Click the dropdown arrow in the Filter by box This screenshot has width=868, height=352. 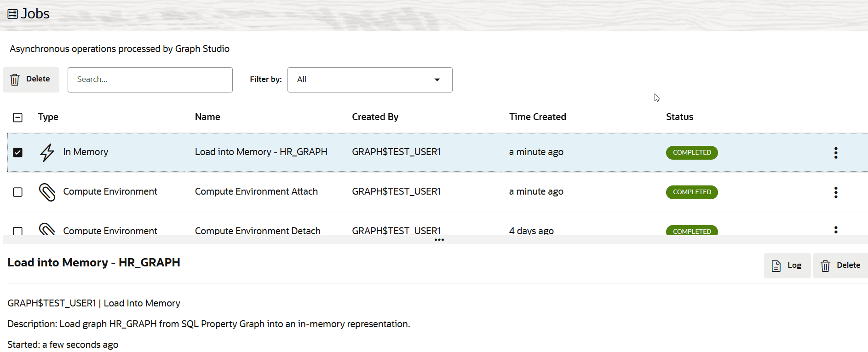437,80
